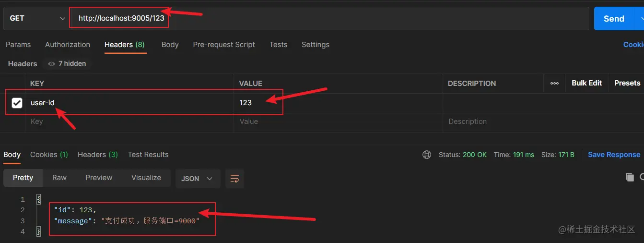Open the Authorization tab
Image resolution: width=644 pixels, height=243 pixels.
point(68,45)
